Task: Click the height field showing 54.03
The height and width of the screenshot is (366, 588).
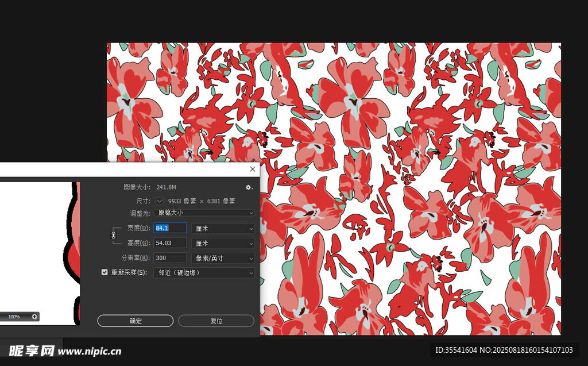Action: coord(170,243)
